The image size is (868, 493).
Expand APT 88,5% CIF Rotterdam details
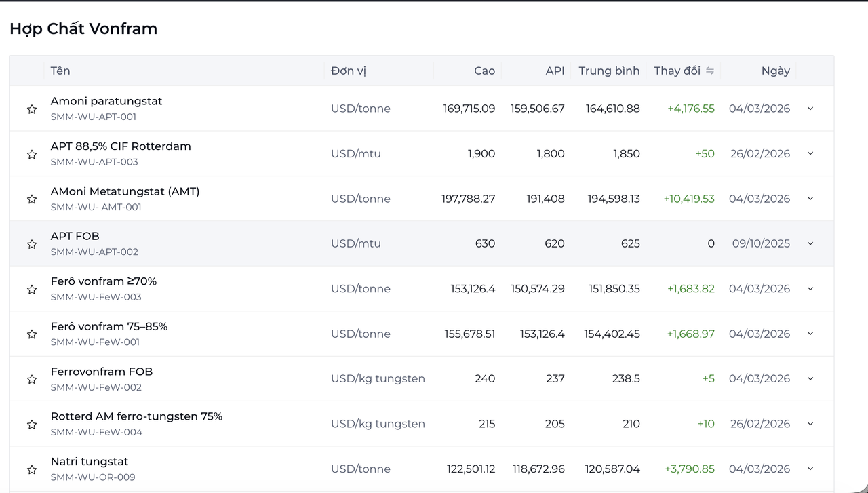810,153
